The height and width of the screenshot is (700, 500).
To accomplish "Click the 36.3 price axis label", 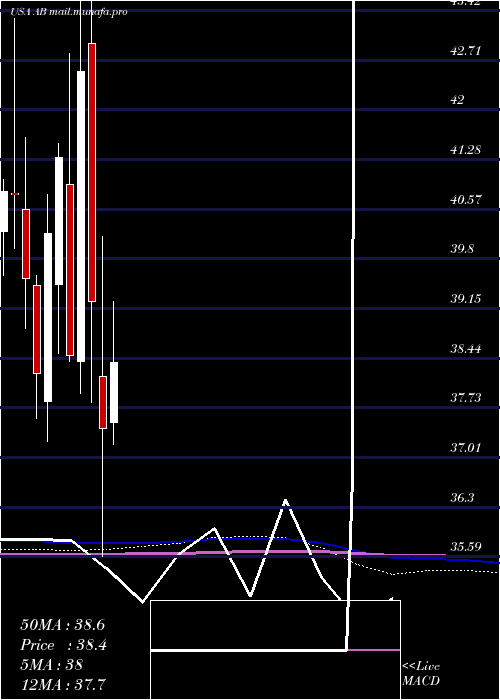I will [462, 497].
